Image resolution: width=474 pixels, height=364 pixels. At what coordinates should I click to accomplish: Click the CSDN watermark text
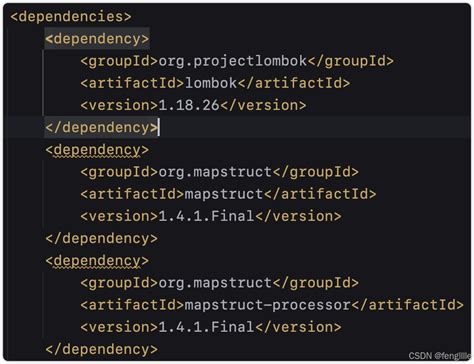coord(439,356)
